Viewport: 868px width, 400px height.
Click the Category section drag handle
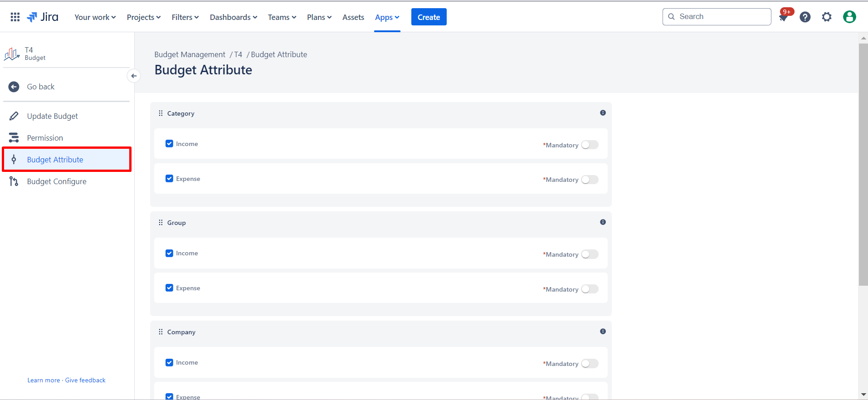pos(161,113)
